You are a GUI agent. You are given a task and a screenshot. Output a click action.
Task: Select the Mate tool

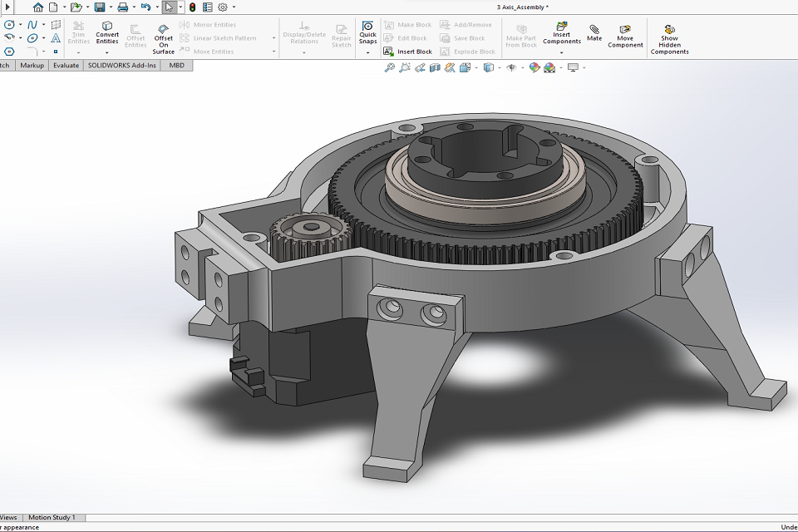click(x=594, y=32)
